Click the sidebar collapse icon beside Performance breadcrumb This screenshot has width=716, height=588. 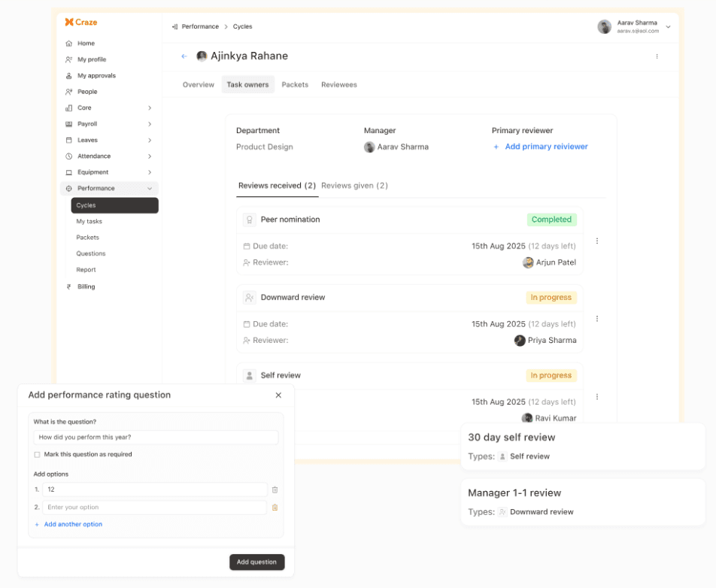174,26
